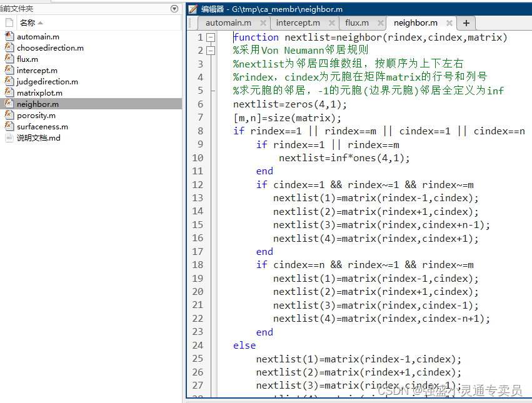The image size is (532, 403).
Task: Click the automain.m file icon
Action: tap(9, 36)
